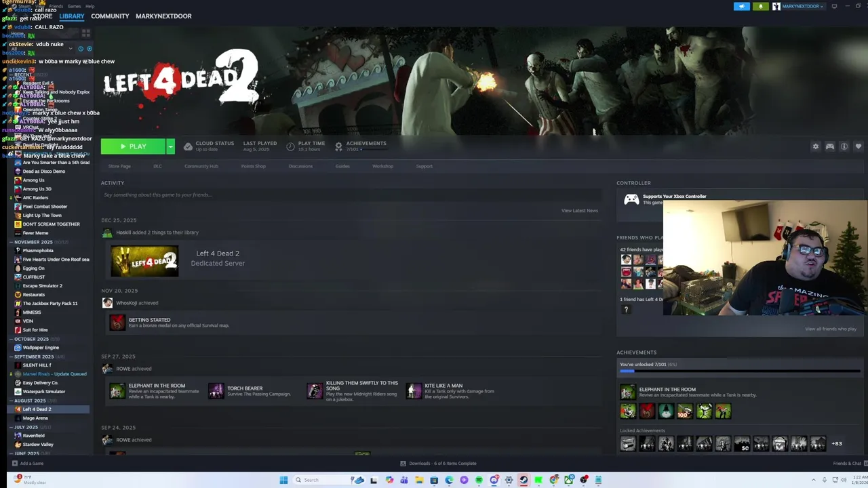This screenshot has width=868, height=488.
Task: Select Wallpaper Engine in the library list
Action: (x=41, y=348)
